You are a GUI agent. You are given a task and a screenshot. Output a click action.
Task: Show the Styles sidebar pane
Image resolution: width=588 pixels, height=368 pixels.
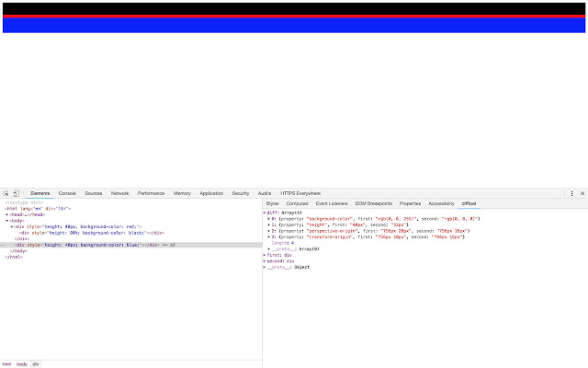[272, 203]
